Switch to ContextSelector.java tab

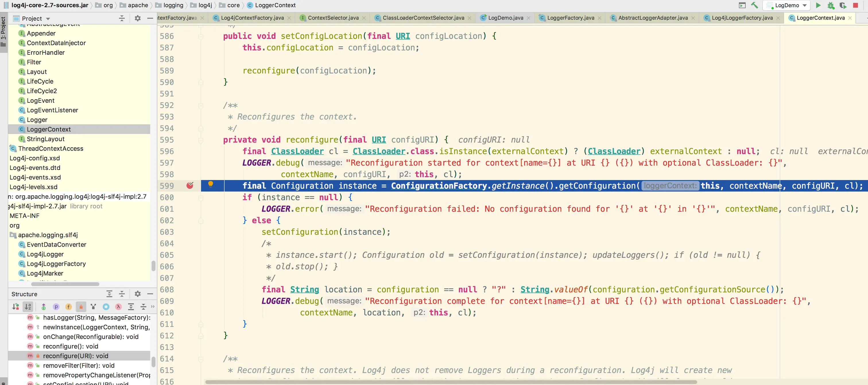pyautogui.click(x=333, y=18)
